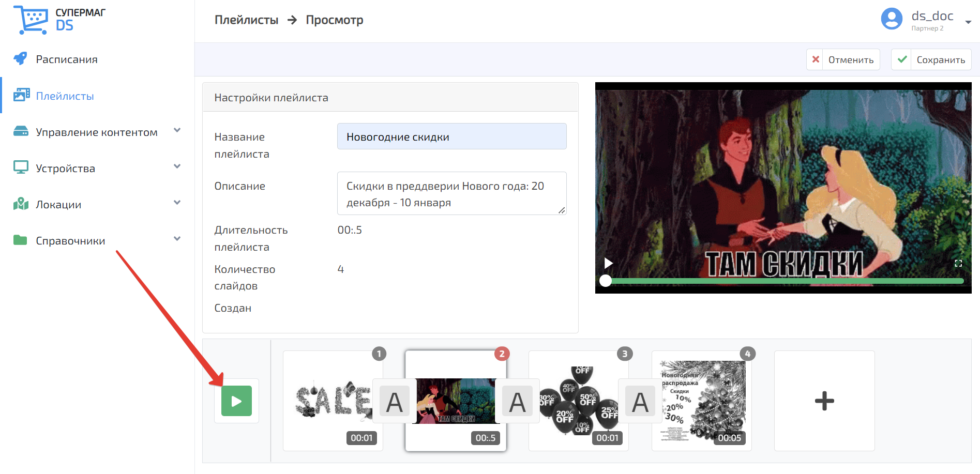Click the 00:01 duration on slide 3
Image resolution: width=980 pixels, height=474 pixels.
tap(607, 438)
